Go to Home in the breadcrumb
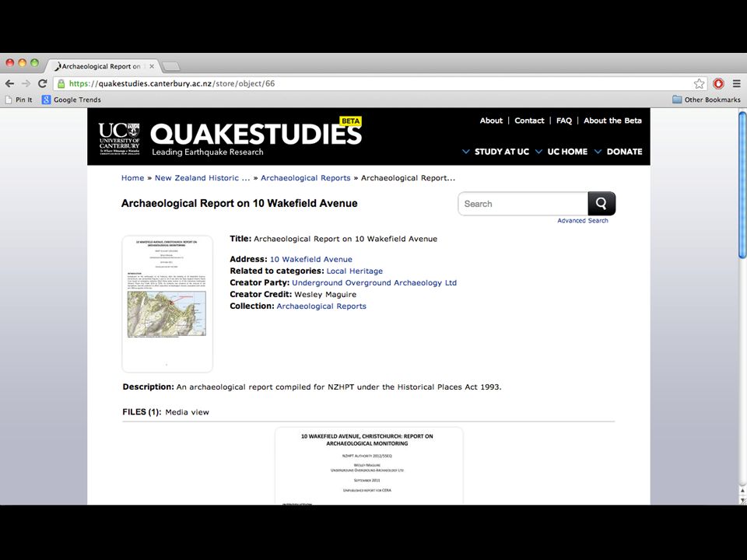This screenshot has width=747, height=560. pyautogui.click(x=132, y=177)
